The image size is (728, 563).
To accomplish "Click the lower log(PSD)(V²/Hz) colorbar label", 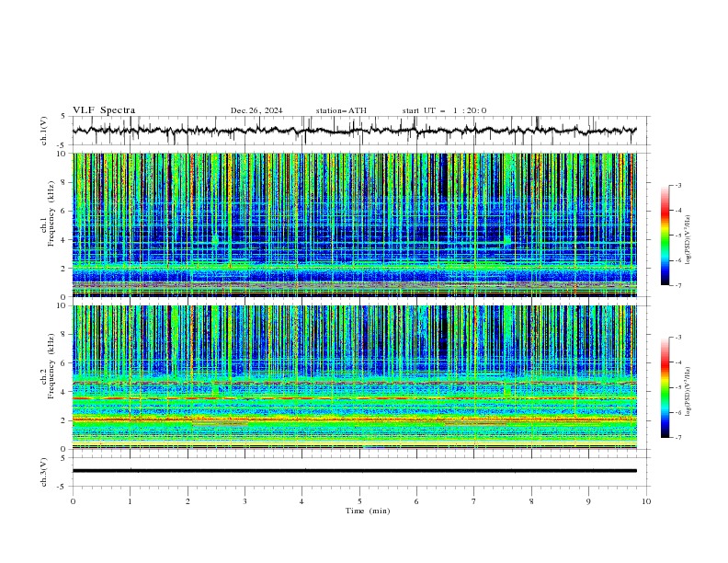I will tap(688, 391).
